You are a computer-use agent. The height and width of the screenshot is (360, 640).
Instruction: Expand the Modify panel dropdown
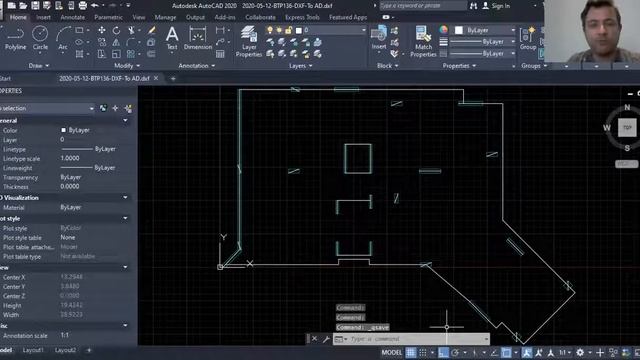(x=127, y=66)
